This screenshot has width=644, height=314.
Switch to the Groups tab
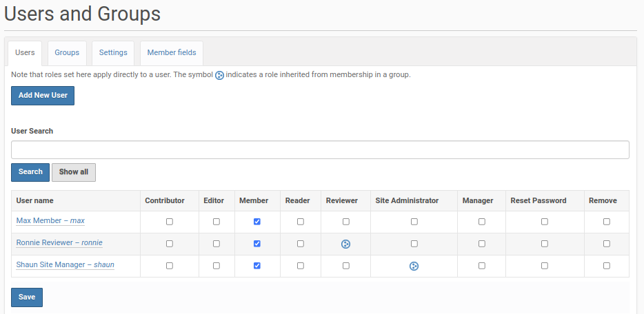[x=67, y=53]
